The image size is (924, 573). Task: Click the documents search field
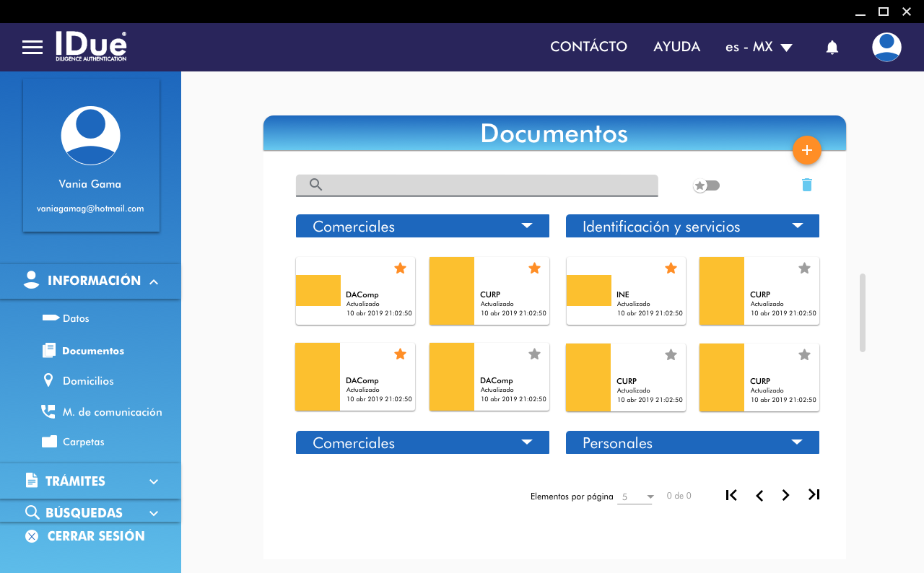click(x=476, y=185)
